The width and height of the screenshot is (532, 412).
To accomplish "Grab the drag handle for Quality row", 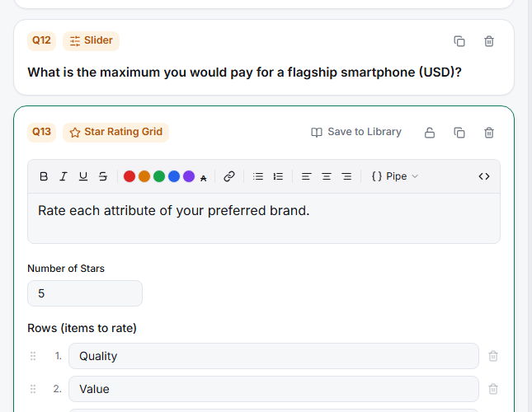I will (33, 356).
